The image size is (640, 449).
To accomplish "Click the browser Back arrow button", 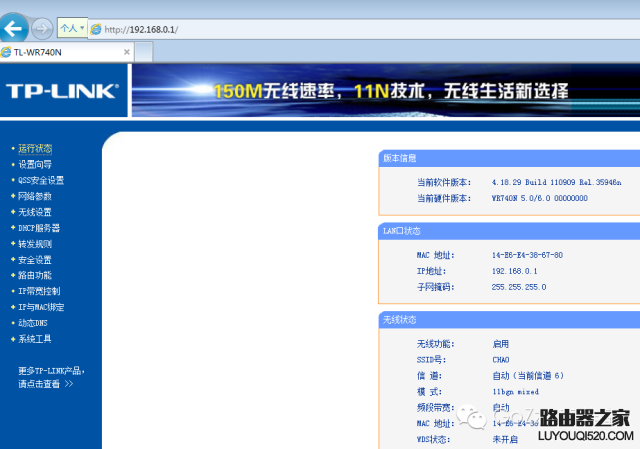I will click(x=13, y=29).
